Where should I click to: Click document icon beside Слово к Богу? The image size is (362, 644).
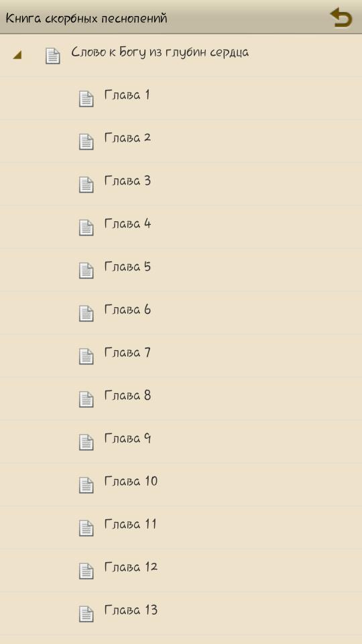point(52,56)
